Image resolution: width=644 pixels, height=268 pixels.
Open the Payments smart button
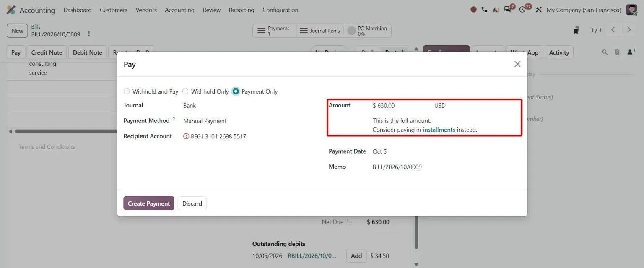click(274, 31)
